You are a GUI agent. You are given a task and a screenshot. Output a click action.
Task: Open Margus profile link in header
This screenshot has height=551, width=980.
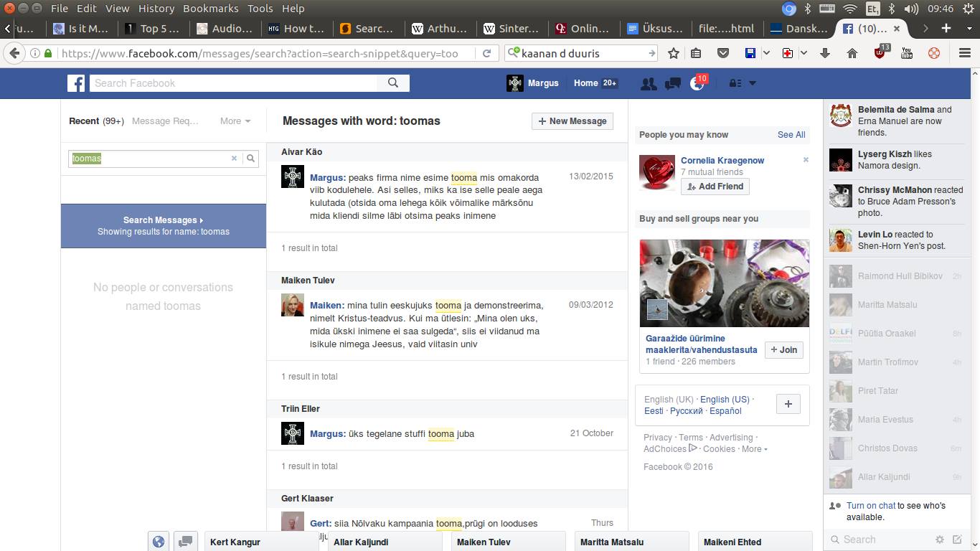pos(532,83)
